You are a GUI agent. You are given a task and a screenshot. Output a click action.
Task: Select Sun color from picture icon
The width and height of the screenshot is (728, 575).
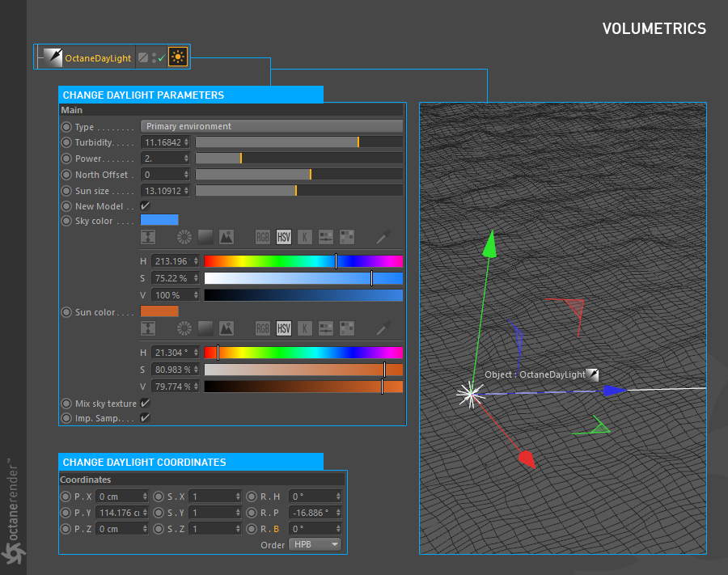point(226,328)
